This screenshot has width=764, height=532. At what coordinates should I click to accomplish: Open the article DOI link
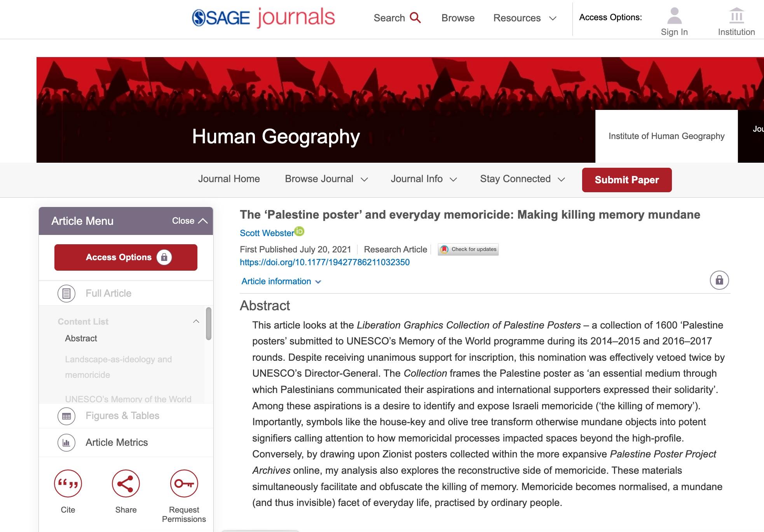click(x=324, y=262)
